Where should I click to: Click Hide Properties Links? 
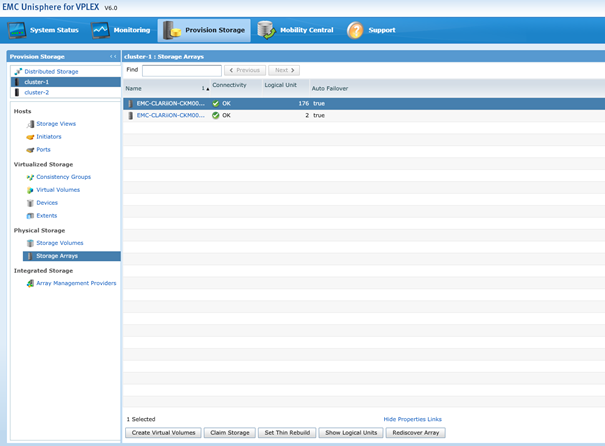pyautogui.click(x=412, y=419)
